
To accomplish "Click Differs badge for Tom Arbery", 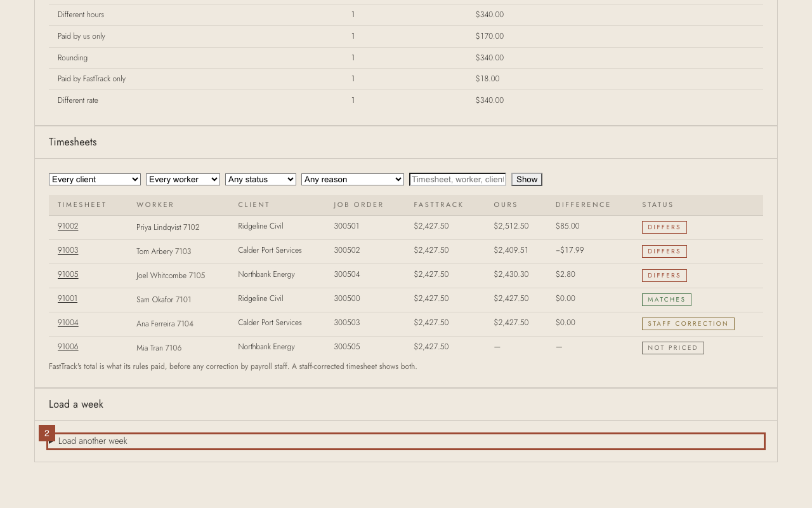I will [x=664, y=251].
